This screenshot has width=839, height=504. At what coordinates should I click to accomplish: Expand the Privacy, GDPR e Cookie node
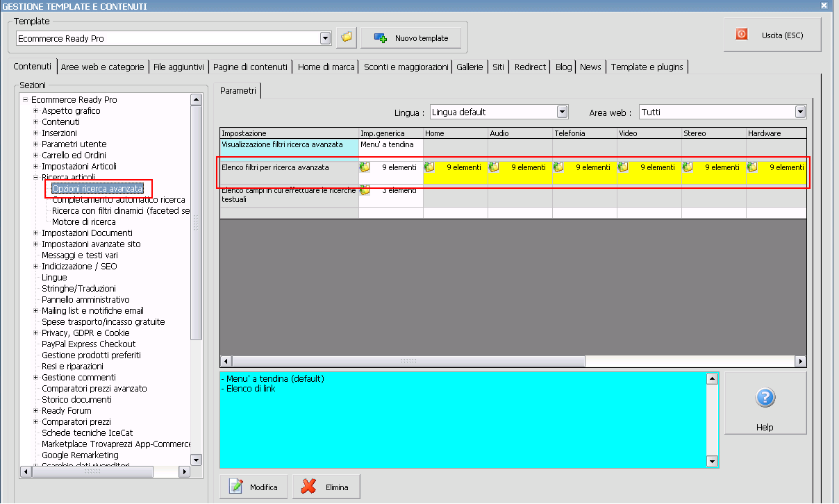click(35, 333)
